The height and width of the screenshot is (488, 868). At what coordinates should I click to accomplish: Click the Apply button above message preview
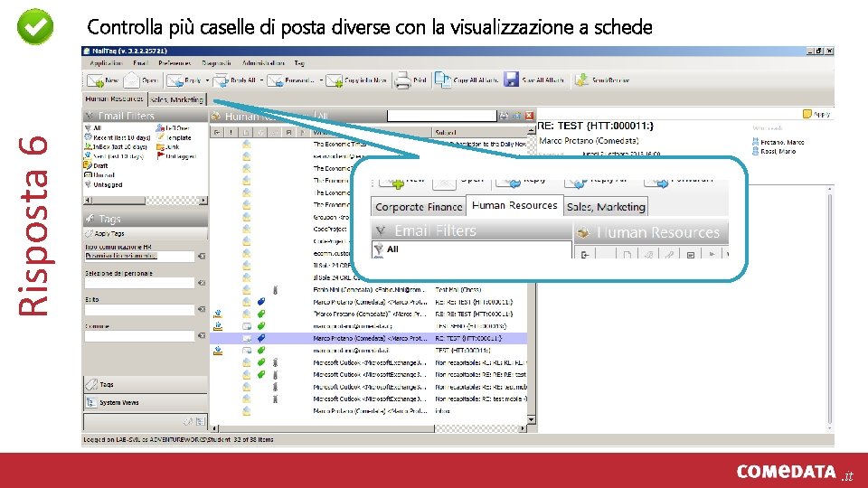pyautogui.click(x=817, y=114)
